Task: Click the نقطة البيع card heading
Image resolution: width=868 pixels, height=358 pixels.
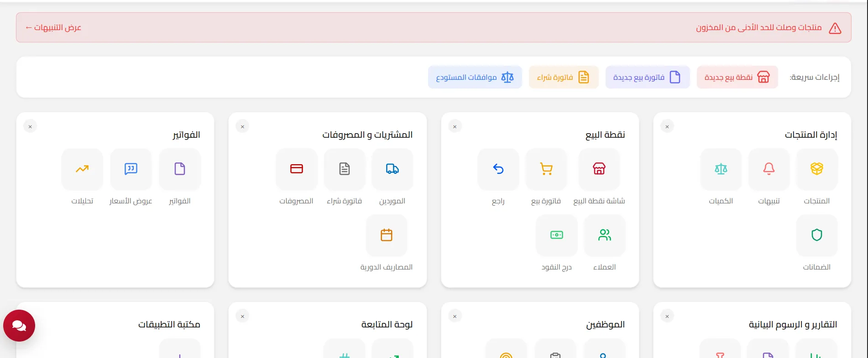Action: pyautogui.click(x=605, y=135)
